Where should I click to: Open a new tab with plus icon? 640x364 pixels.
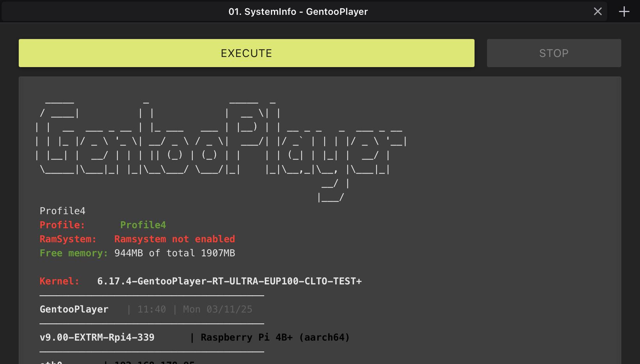click(624, 12)
